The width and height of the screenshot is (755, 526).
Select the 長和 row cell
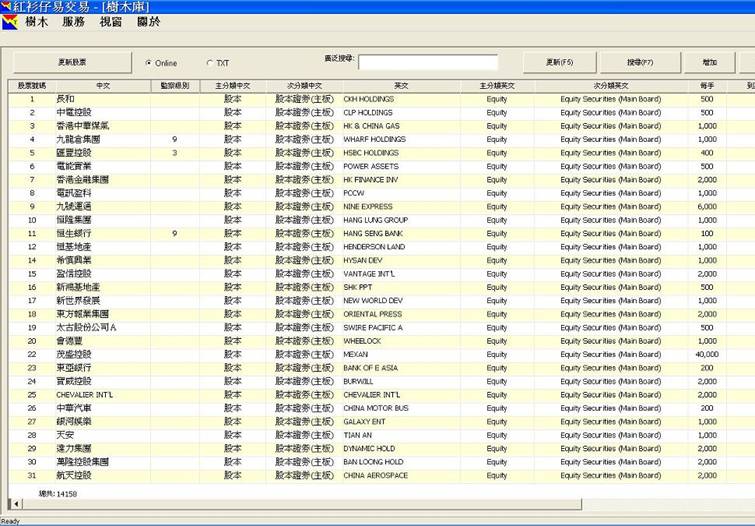tap(103, 99)
